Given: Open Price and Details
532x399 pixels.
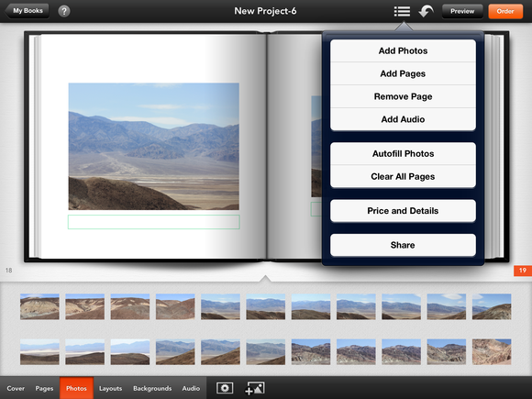Looking at the screenshot, I should pyautogui.click(x=403, y=211).
